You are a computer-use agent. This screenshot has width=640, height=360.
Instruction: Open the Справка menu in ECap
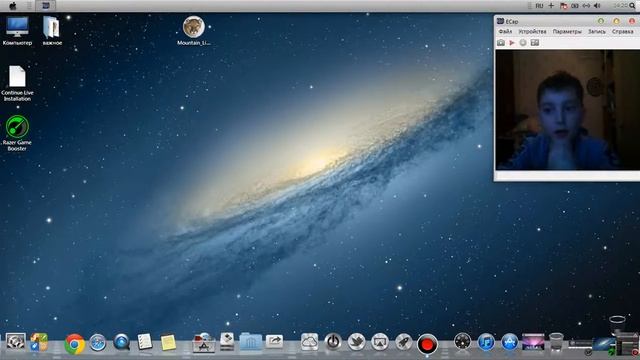click(x=623, y=31)
